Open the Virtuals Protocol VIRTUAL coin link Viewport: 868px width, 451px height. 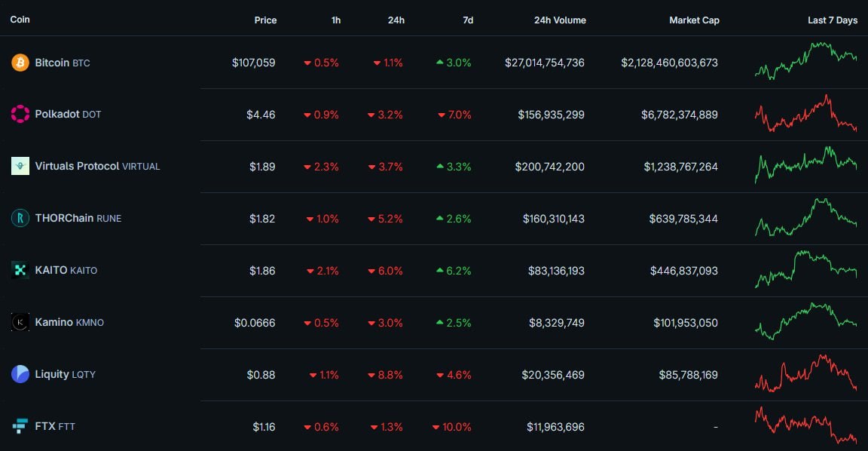[x=97, y=166]
